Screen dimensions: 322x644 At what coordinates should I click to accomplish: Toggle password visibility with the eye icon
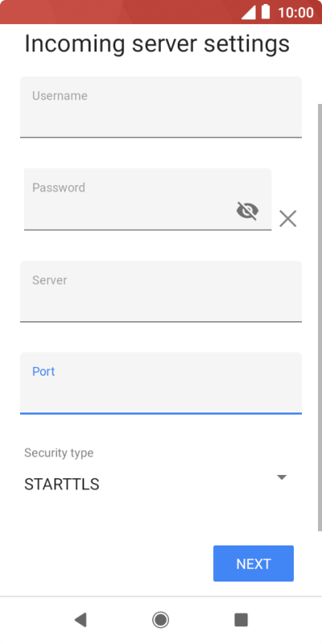click(248, 211)
